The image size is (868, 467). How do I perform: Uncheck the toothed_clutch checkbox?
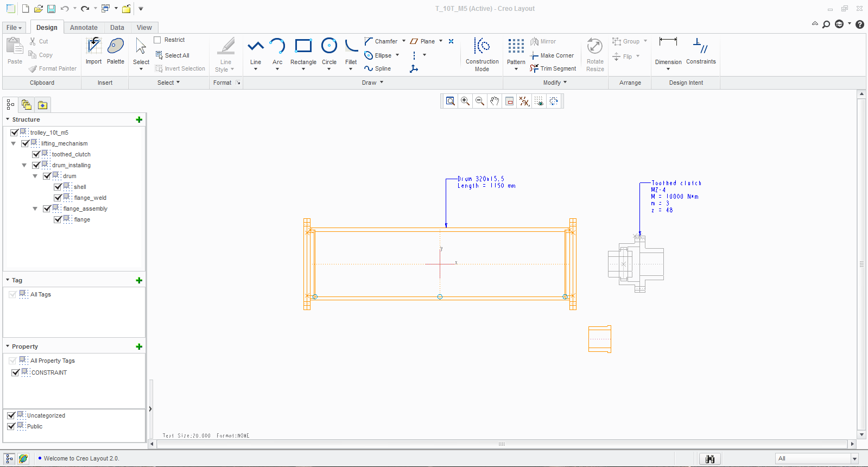click(x=36, y=154)
